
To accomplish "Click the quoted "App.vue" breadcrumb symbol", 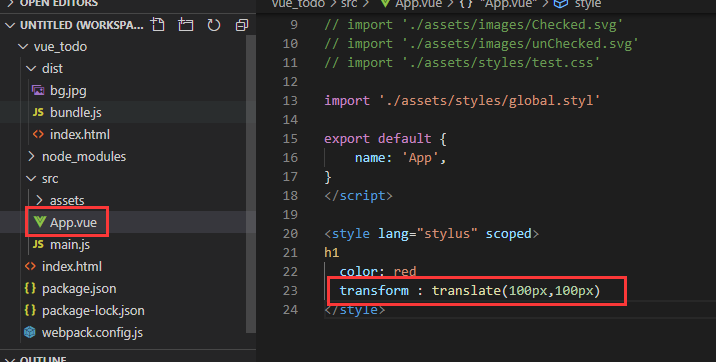I will (x=508, y=4).
